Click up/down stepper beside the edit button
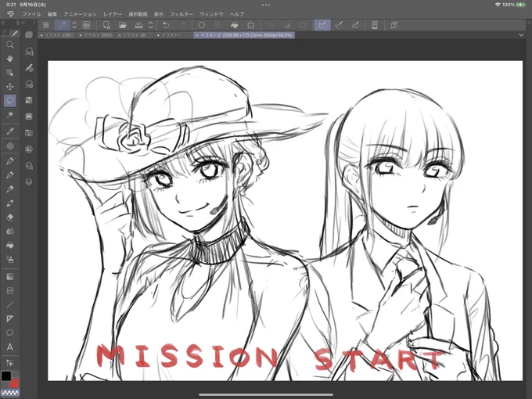The width and height of the screenshot is (532, 399). tap(74, 25)
